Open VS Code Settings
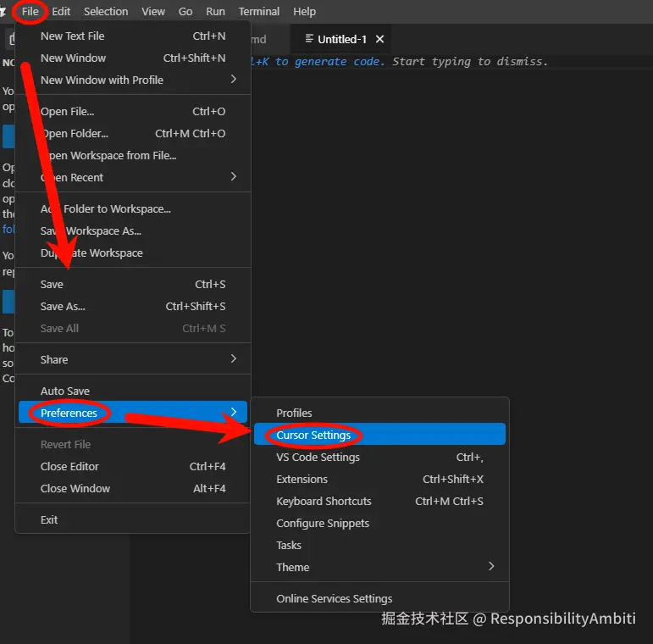Image resolution: width=653 pixels, height=644 pixels. coord(379,458)
